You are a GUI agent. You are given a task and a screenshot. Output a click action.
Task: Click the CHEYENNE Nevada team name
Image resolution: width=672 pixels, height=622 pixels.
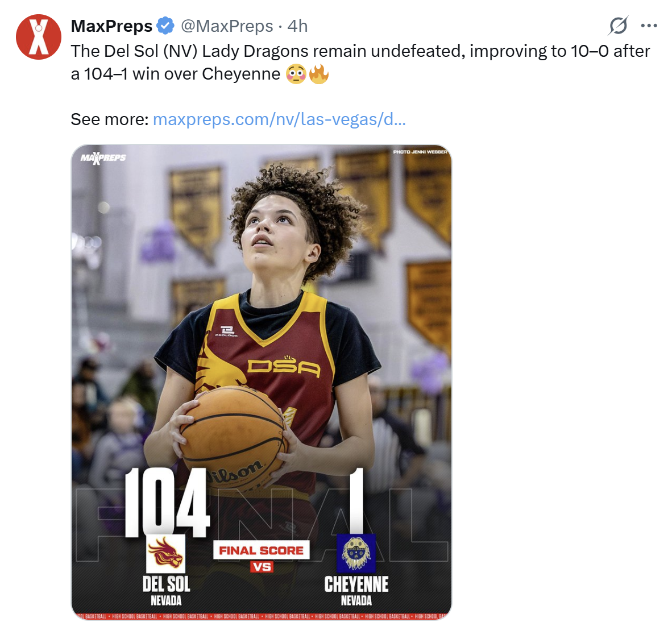[x=356, y=590]
